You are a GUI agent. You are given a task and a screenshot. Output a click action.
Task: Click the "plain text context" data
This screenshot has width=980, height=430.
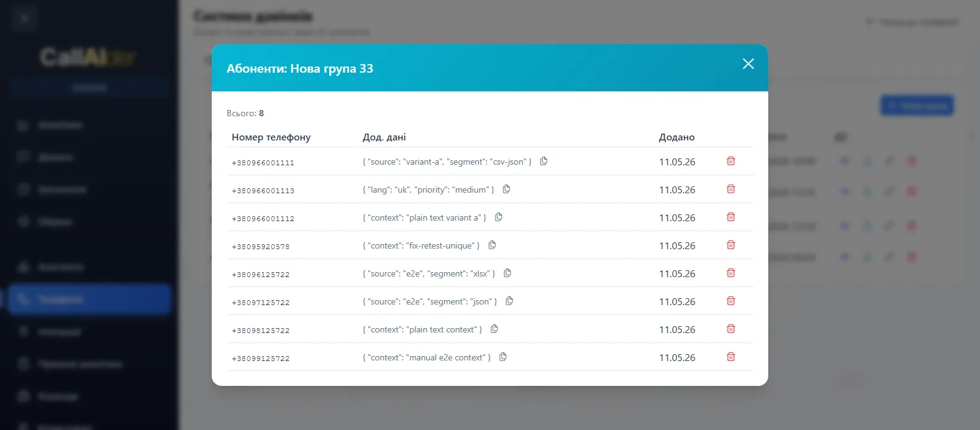tap(422, 329)
